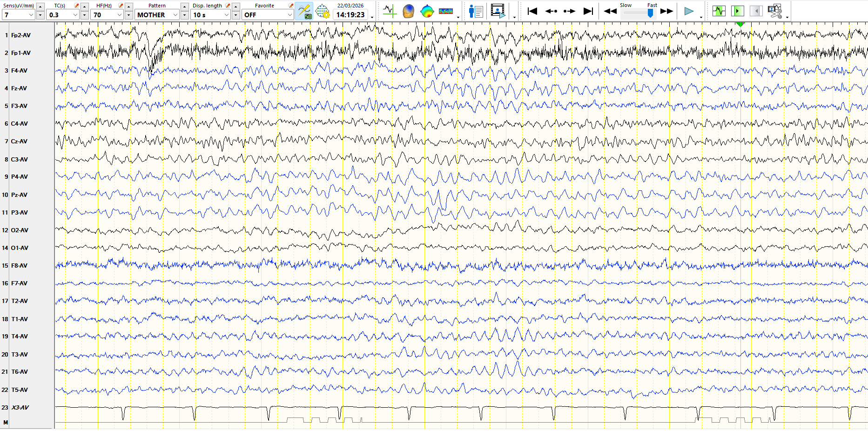Screen dimensions: 868x431
Task: Click the 3D head mapping icon
Action: [408, 11]
